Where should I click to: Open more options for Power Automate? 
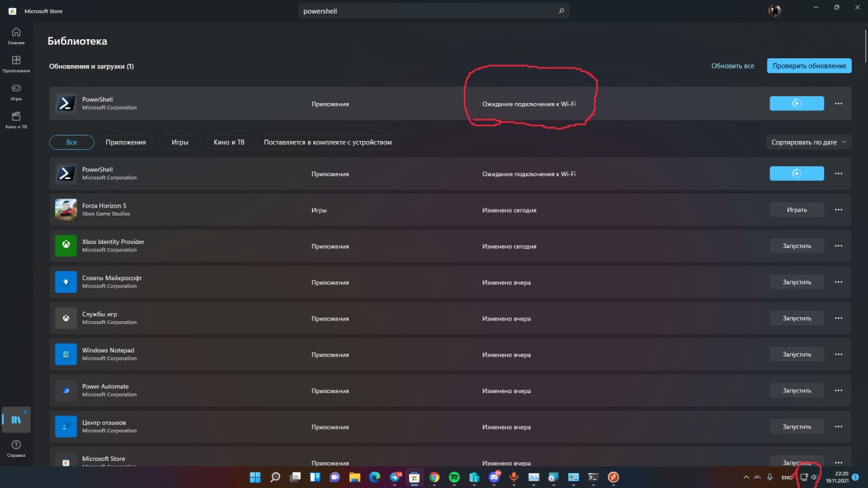point(839,390)
